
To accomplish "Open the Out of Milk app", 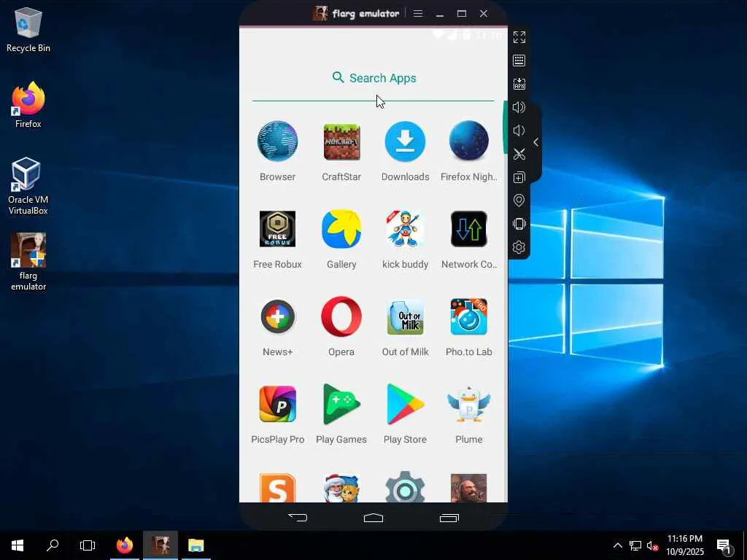I will click(405, 316).
